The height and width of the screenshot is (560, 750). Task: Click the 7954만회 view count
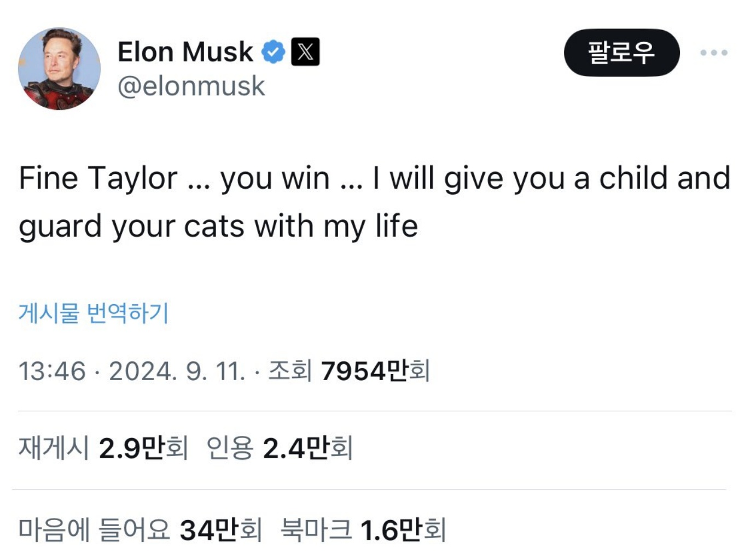pyautogui.click(x=375, y=371)
